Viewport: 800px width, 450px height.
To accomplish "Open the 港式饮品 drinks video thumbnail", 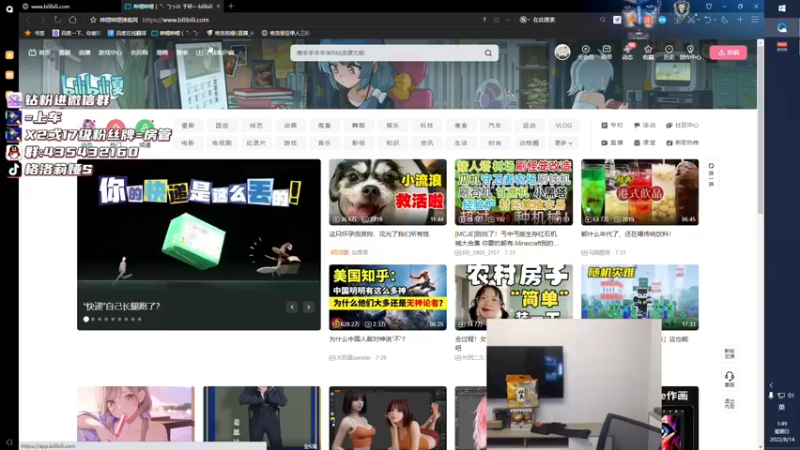I will click(x=640, y=192).
